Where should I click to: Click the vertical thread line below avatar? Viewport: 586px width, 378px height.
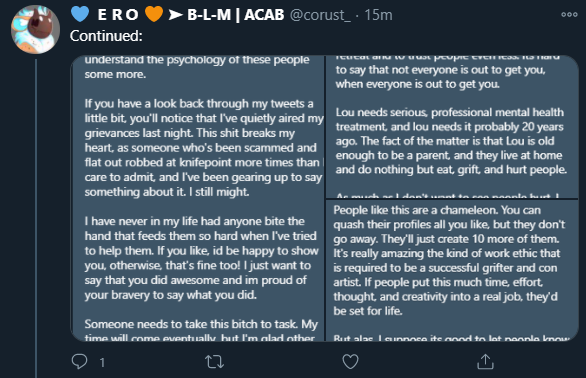pyautogui.click(x=36, y=218)
